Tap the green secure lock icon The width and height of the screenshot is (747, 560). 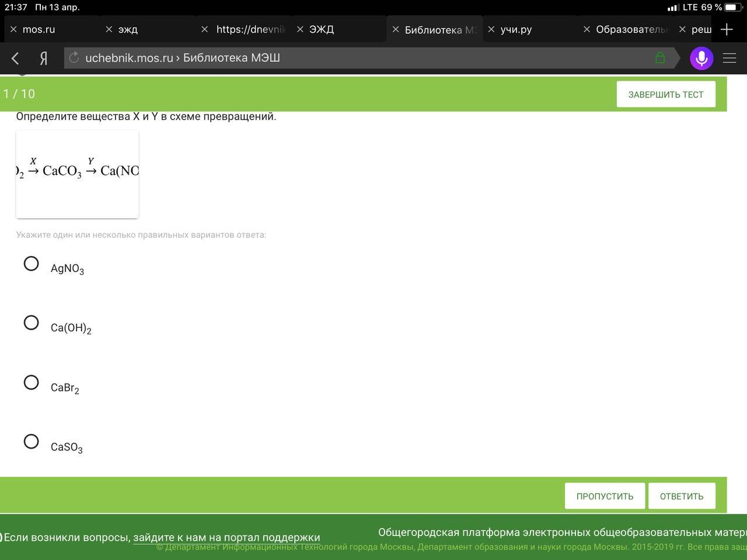tap(660, 58)
